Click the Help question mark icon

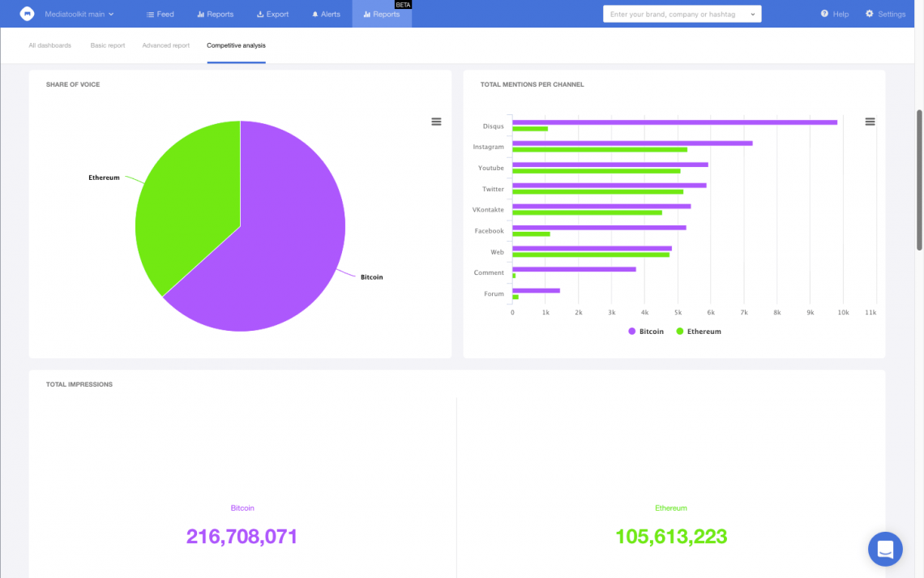pos(824,14)
